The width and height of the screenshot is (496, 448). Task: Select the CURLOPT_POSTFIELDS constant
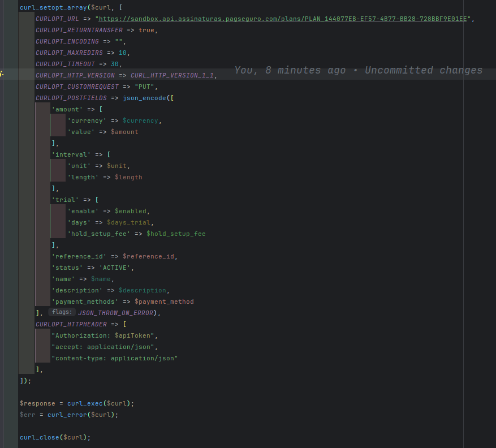coord(71,98)
